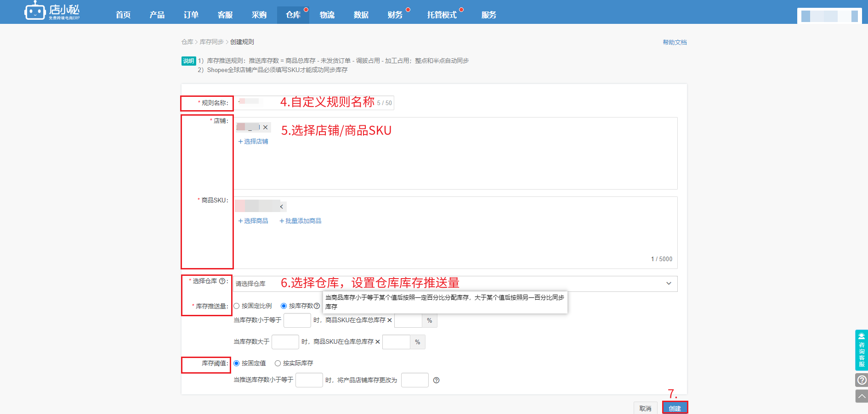Open the 物流 menu item

(327, 14)
